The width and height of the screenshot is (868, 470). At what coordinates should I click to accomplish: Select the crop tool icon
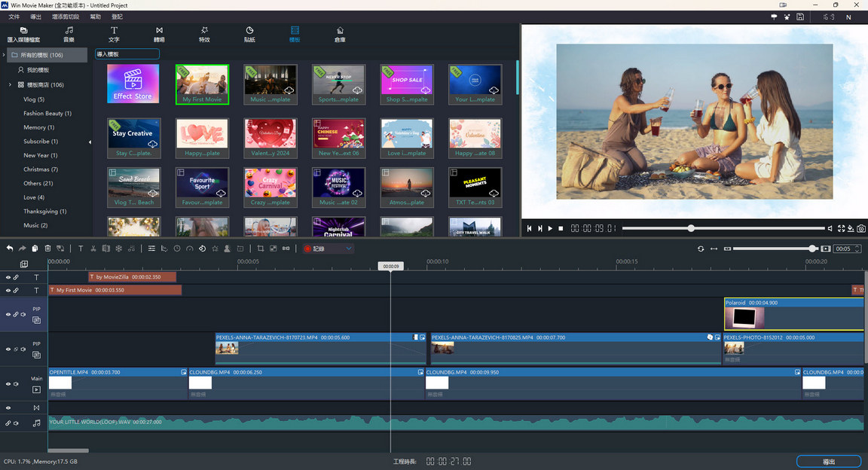point(261,249)
